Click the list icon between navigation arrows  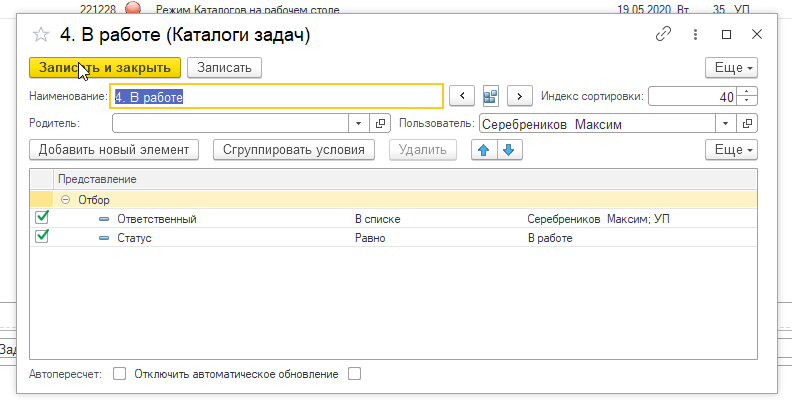point(490,97)
